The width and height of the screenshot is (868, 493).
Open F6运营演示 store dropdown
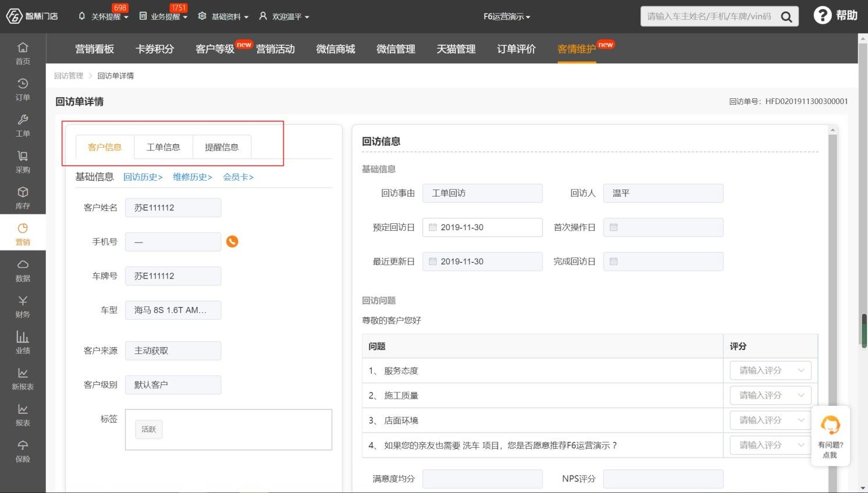pos(507,17)
